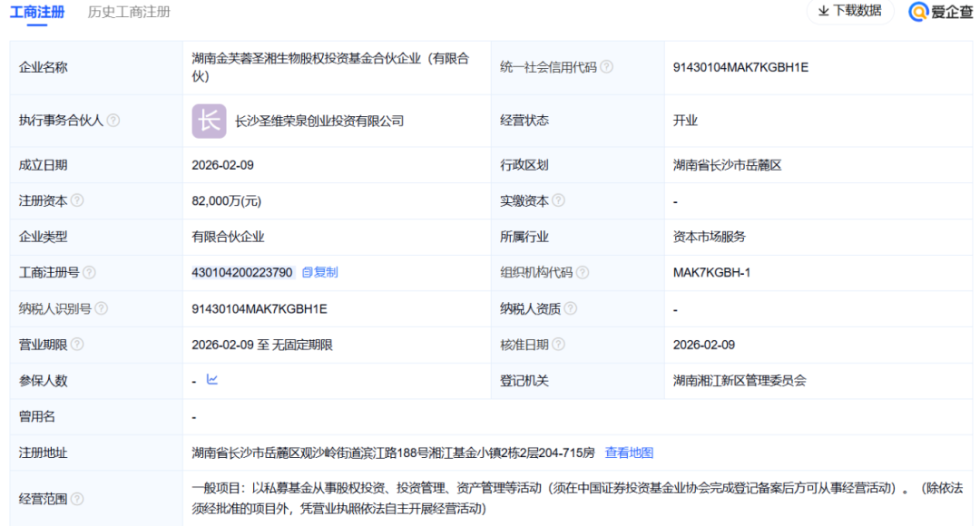Click help icon beside 核准日期
This screenshot has height=526, width=980.
[x=558, y=345]
